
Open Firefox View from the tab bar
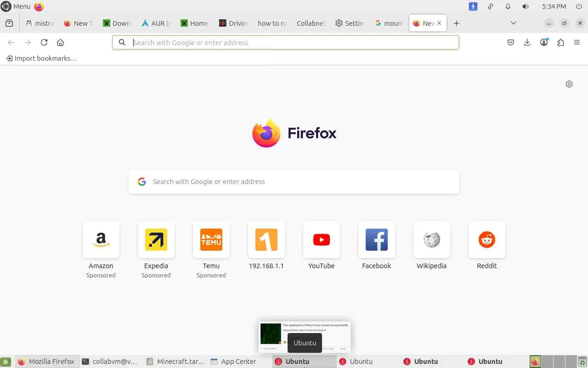point(9,23)
